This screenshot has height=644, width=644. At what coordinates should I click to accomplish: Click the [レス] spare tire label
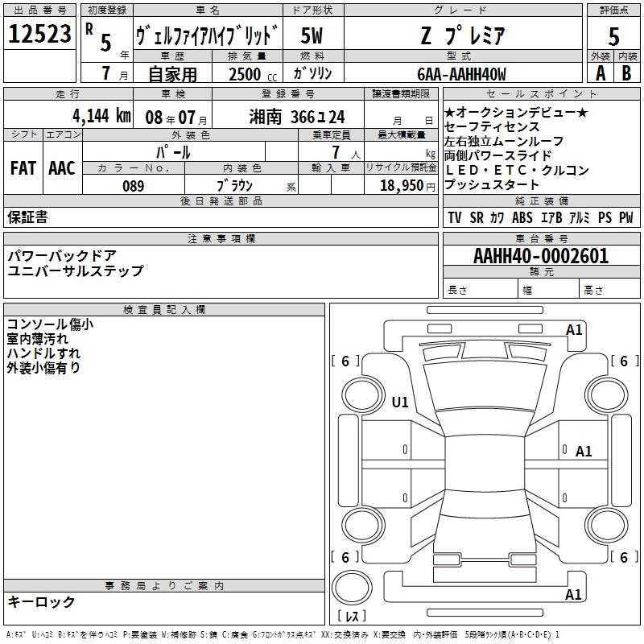(x=352, y=615)
